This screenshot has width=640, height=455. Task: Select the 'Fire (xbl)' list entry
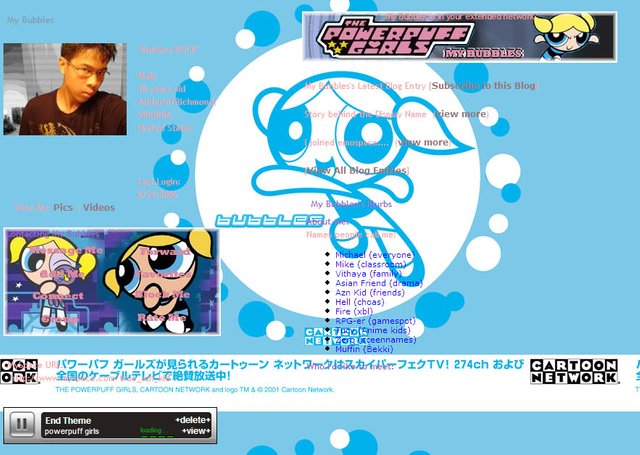354,311
